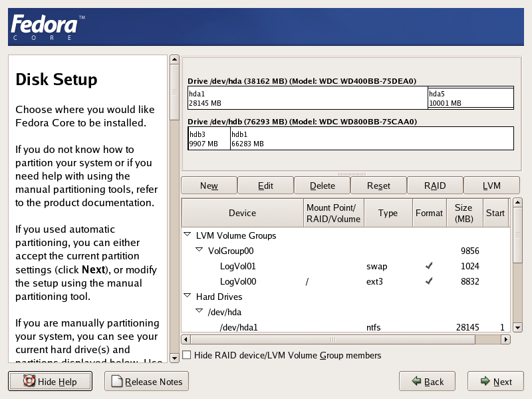The width and height of the screenshot is (532, 399).
Task: Select the LogVol00 ext3 row
Action: (346, 281)
